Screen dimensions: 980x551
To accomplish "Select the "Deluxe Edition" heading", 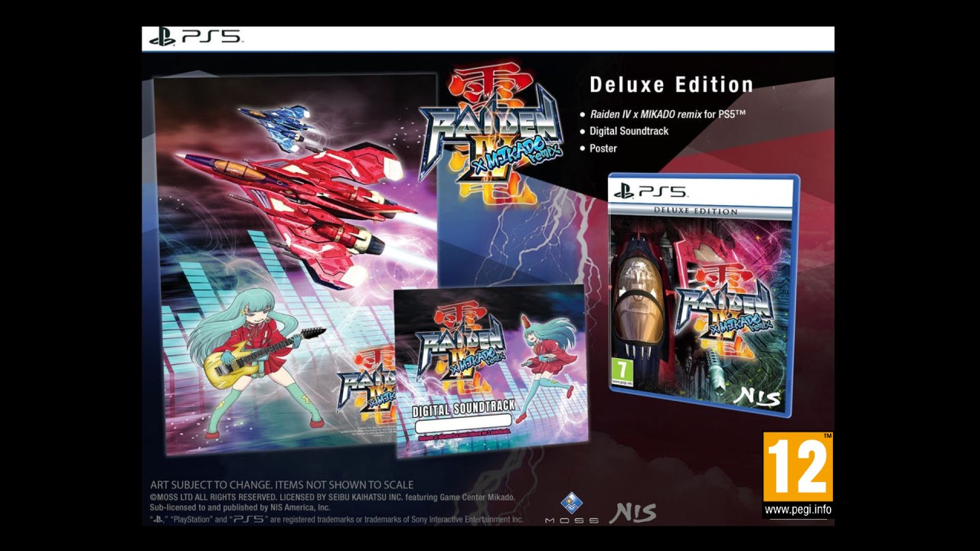I will coord(671,85).
